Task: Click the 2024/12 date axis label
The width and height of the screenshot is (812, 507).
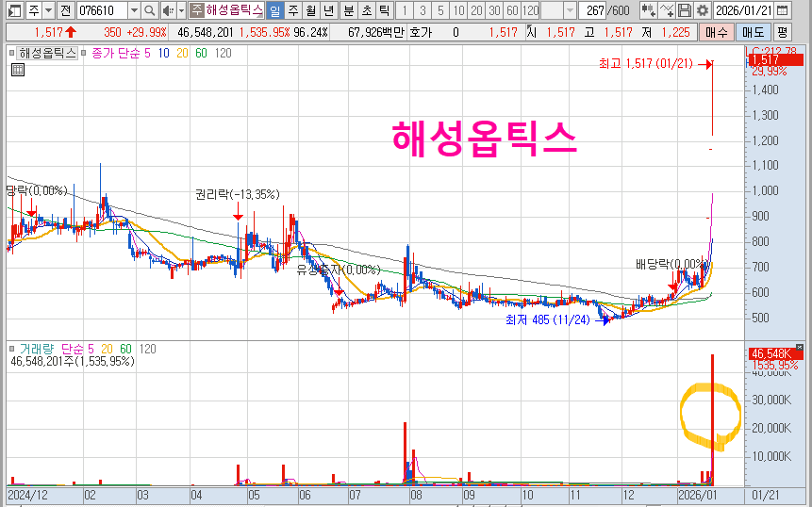Action: (28, 495)
